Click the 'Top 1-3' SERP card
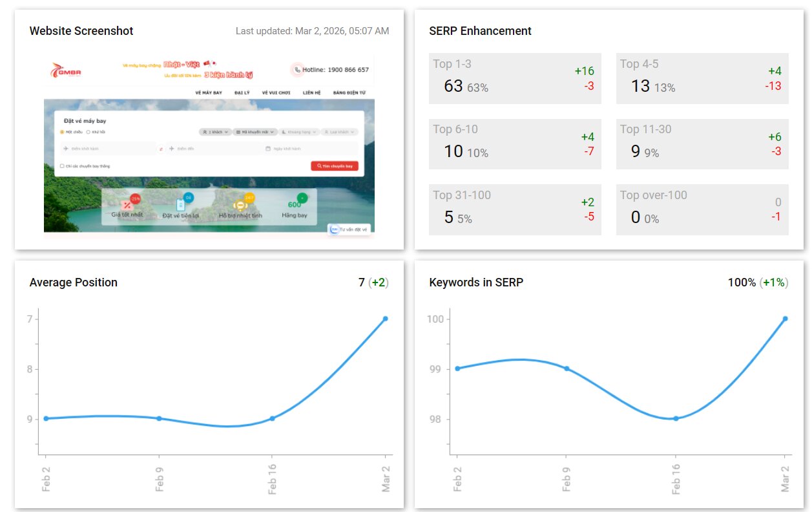The image size is (812, 512). (x=515, y=78)
